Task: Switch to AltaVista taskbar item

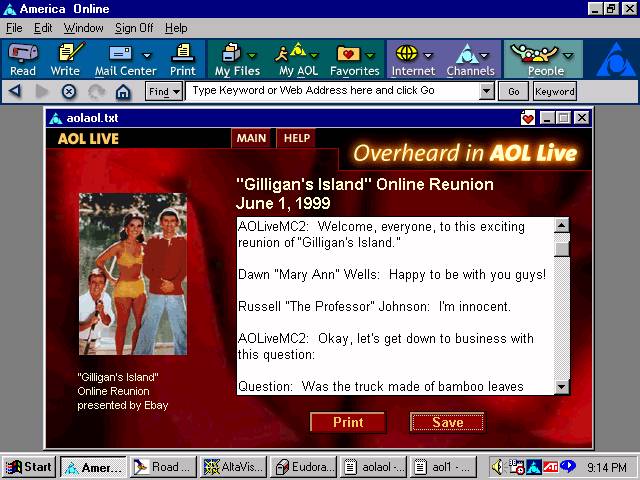Action: [x=233, y=467]
